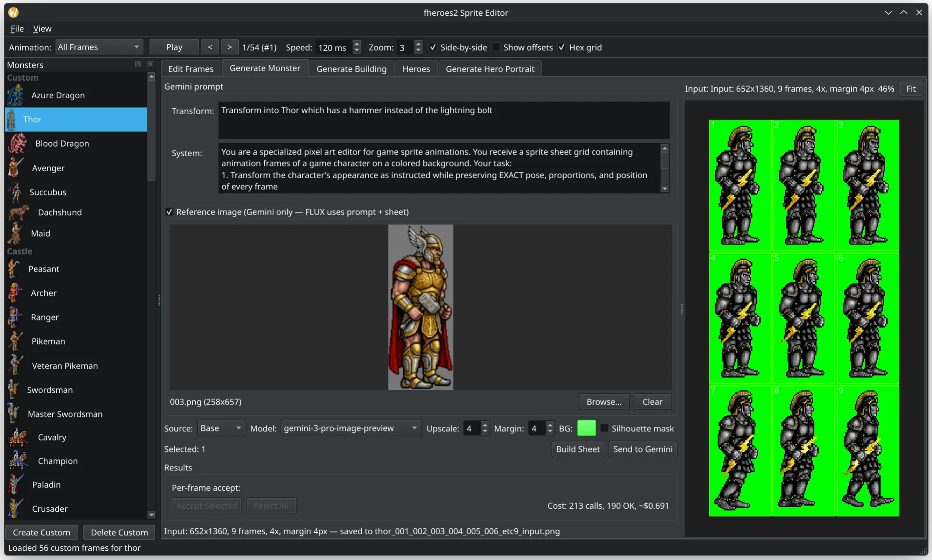
Task: Click the Archer sprite icon
Action: click(x=15, y=293)
